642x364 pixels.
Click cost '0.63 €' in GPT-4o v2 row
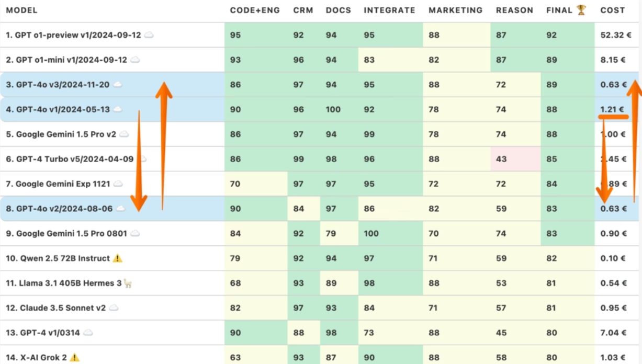pos(613,209)
